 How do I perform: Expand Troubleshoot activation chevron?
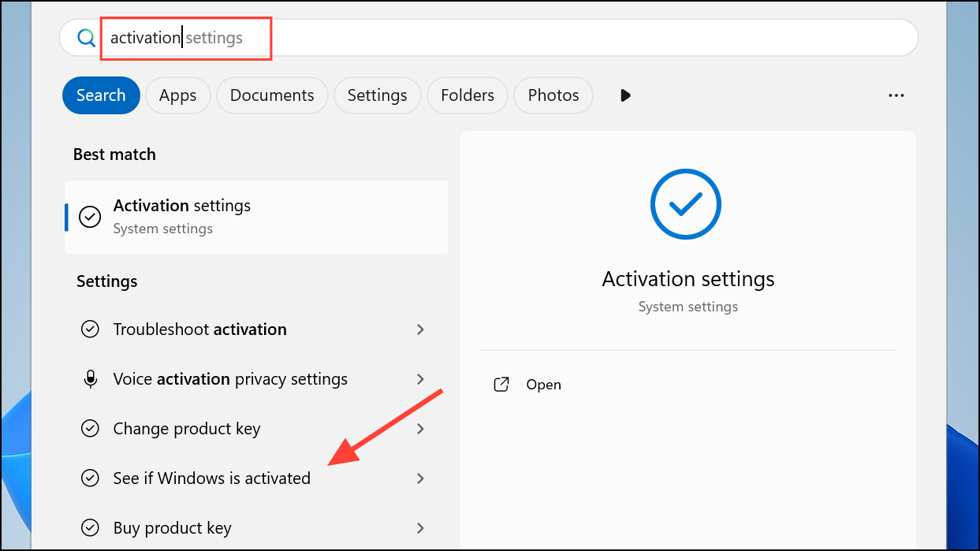tap(420, 329)
